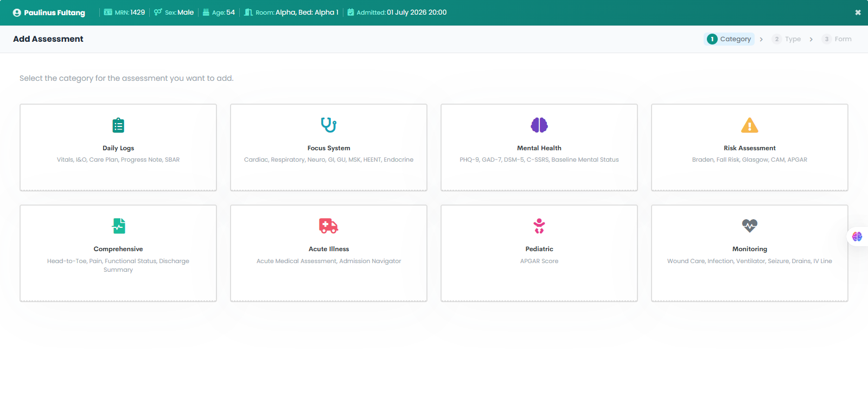868x415 pixels.
Task: Click the chevron after Type step
Action: tap(811, 39)
